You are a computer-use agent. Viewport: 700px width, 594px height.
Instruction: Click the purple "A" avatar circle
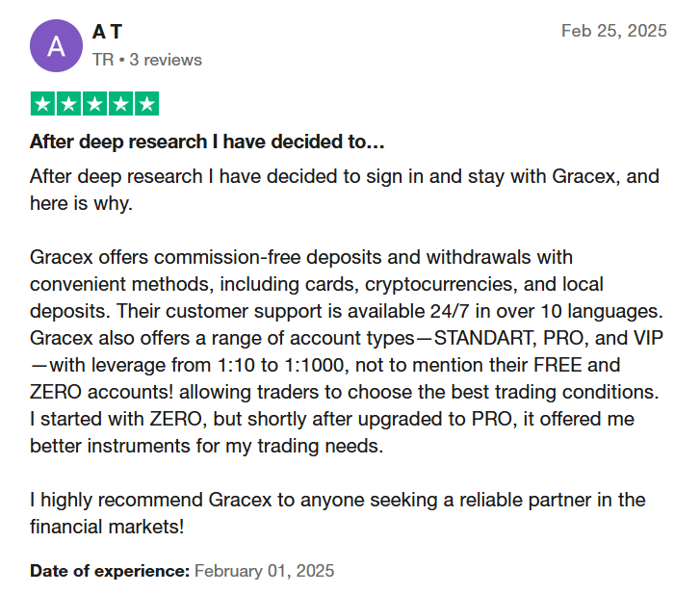[56, 45]
